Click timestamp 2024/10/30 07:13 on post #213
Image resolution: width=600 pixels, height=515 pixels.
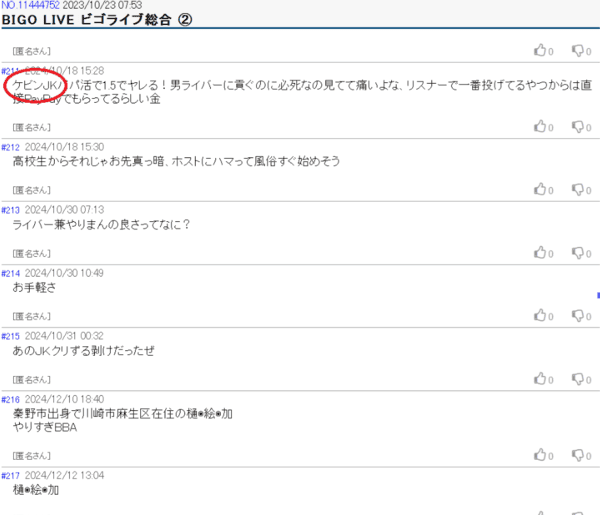(64, 210)
